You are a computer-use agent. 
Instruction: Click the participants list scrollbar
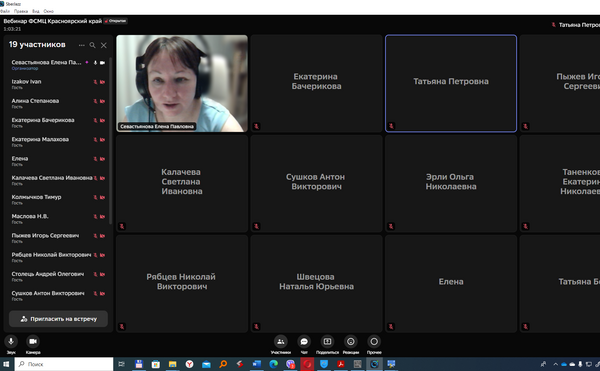pos(111,141)
